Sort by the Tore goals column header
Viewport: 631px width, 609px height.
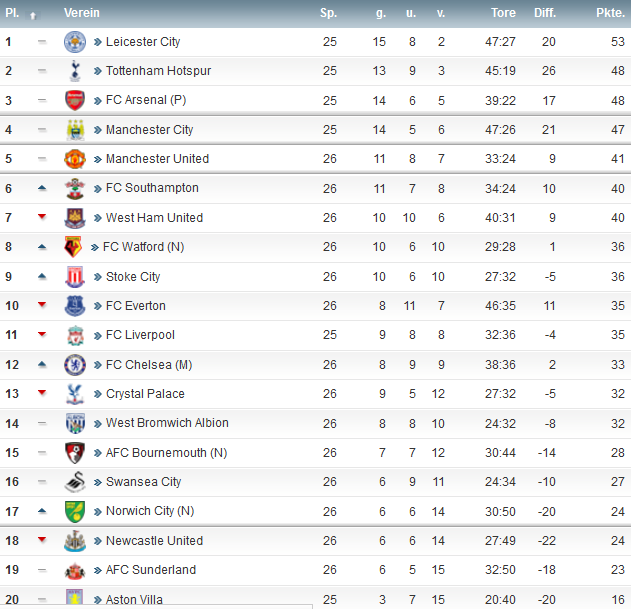(503, 13)
